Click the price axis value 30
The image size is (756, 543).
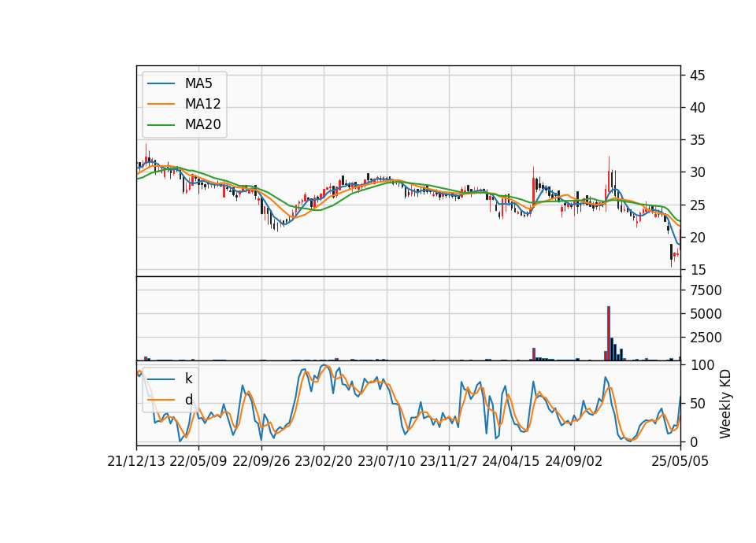[697, 172]
